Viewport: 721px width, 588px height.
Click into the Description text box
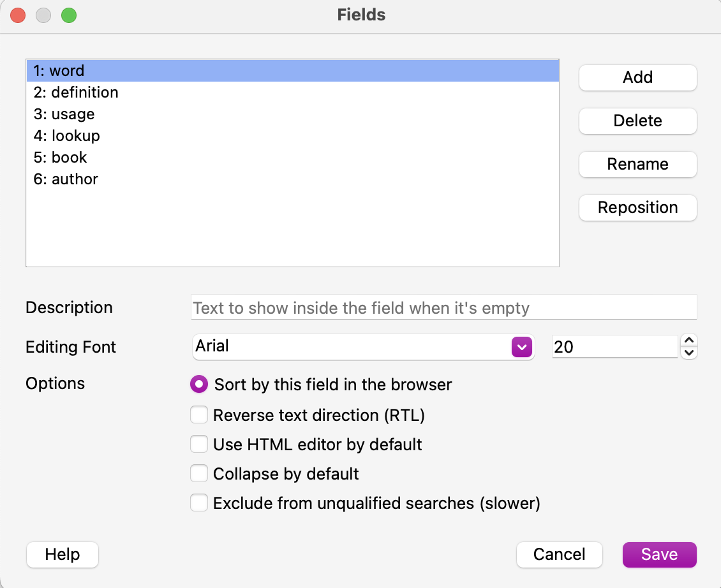443,308
